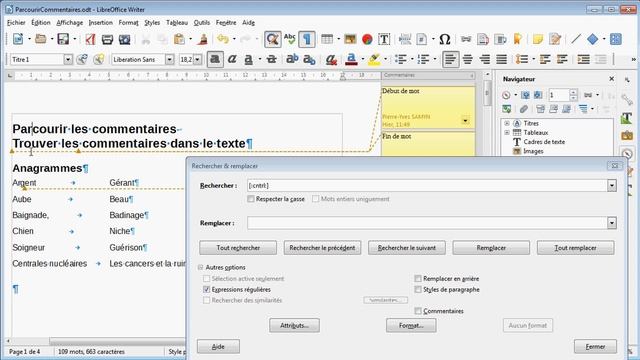Click the New document icon
The height and width of the screenshot is (360, 640).
(18, 39)
